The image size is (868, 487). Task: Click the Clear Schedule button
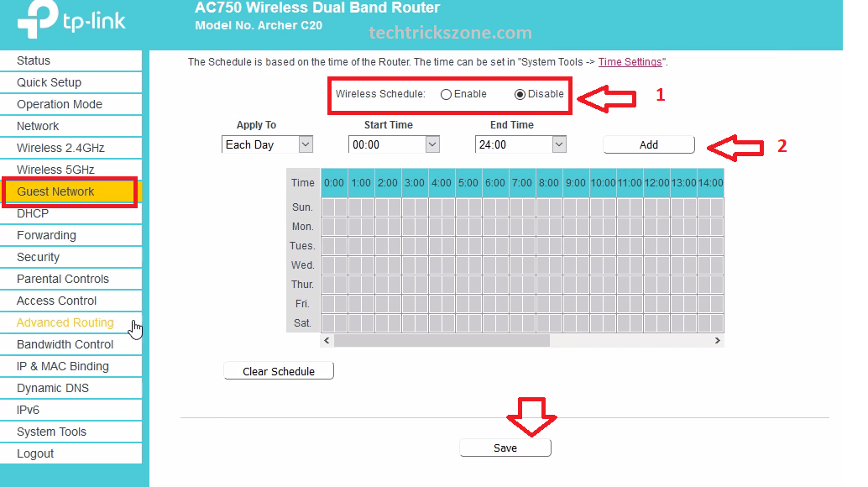pos(279,371)
